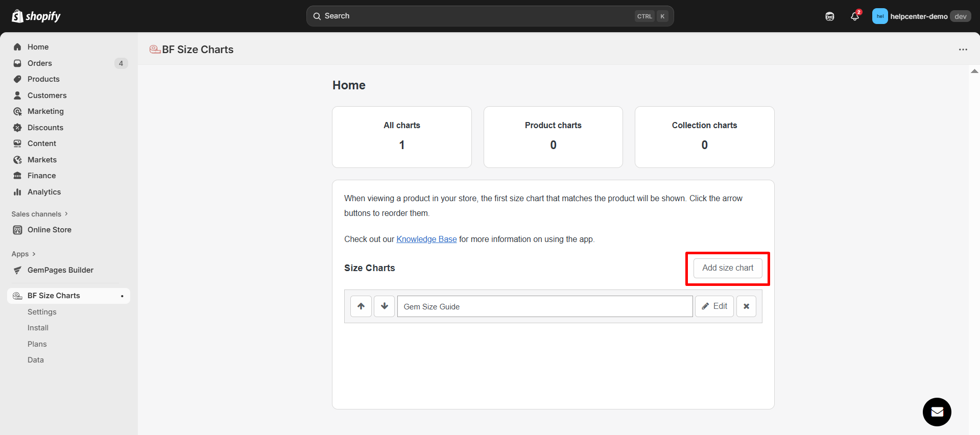Screen dimensions: 980x435
Task: Click the notifications bell icon
Action: click(x=855, y=16)
